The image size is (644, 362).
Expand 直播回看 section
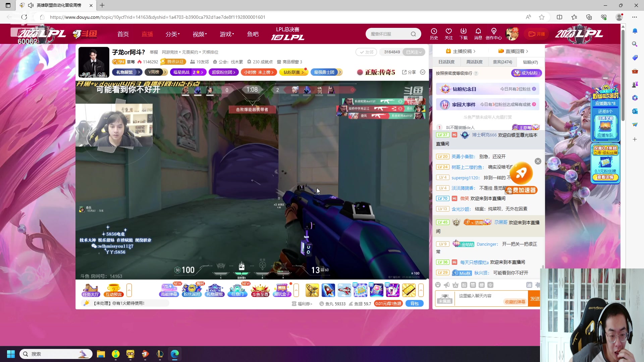click(x=513, y=51)
